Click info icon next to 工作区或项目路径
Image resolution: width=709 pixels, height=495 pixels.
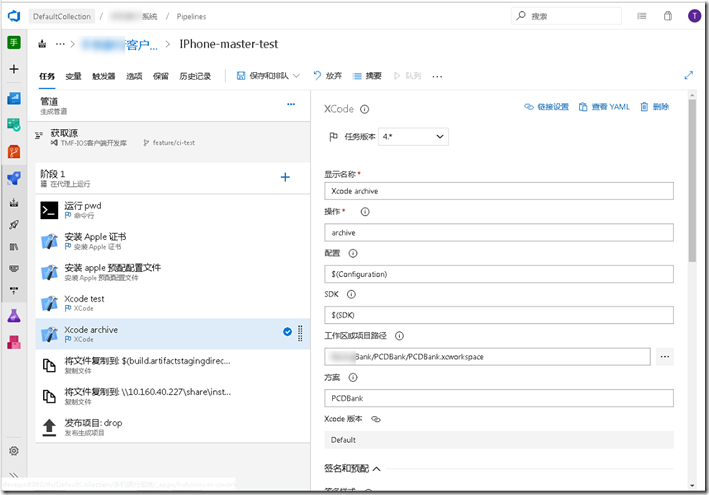point(399,336)
